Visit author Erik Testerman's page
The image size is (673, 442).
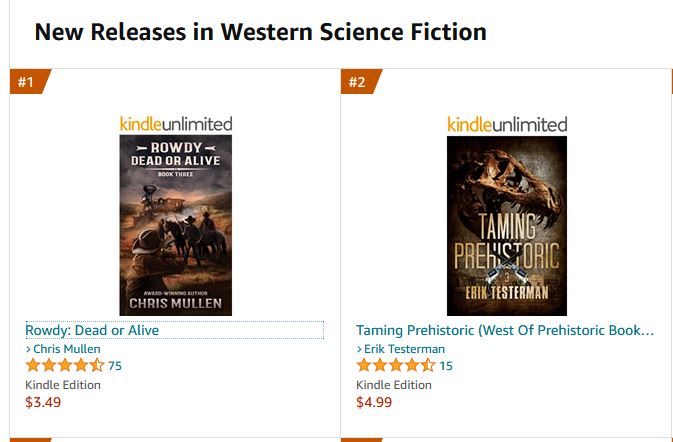coord(403,349)
